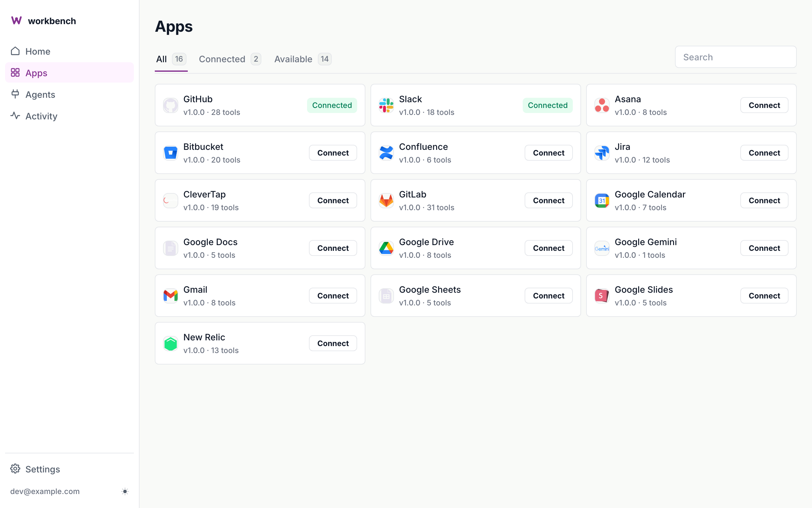Click the Google Drive app icon
812x508 pixels.
[x=386, y=248]
